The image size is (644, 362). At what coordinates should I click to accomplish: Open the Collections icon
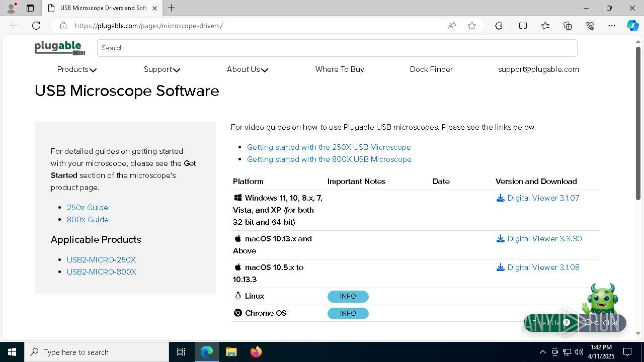[x=568, y=26]
